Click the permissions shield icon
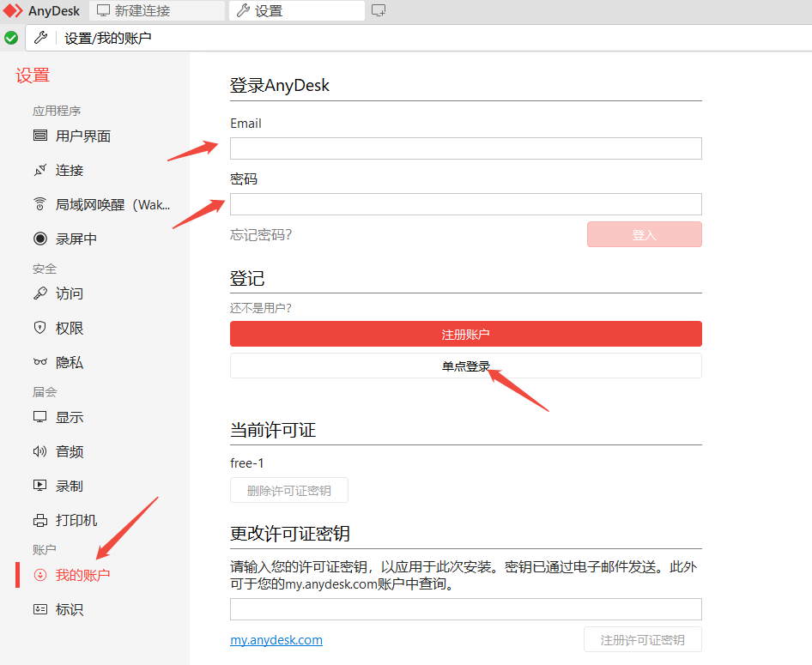This screenshot has width=812, height=665. point(40,328)
